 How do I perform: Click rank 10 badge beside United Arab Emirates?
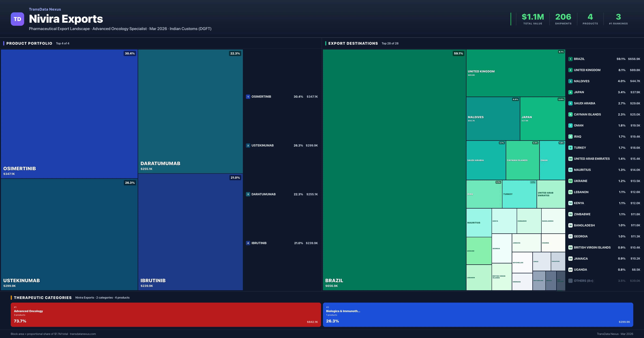tap(570, 159)
